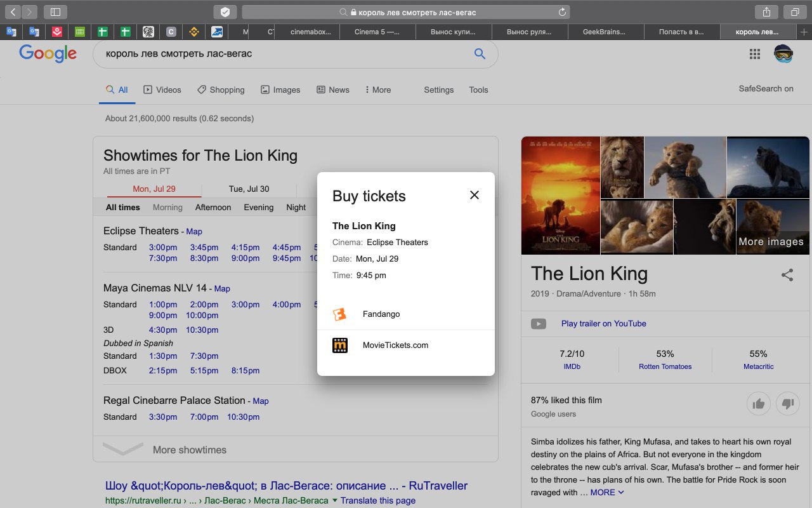Filter showtimes by Night
This screenshot has height=508, width=812.
(x=296, y=207)
